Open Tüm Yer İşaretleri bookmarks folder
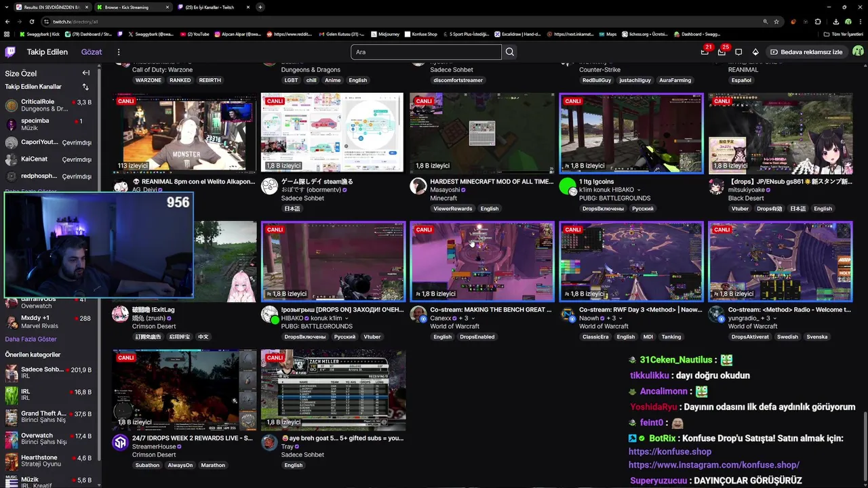 (x=844, y=34)
